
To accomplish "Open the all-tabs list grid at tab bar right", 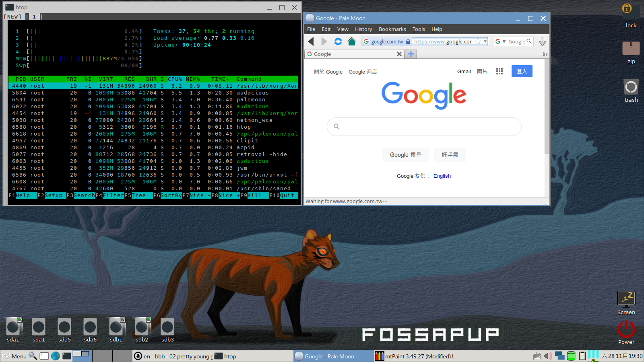I will click(545, 54).
